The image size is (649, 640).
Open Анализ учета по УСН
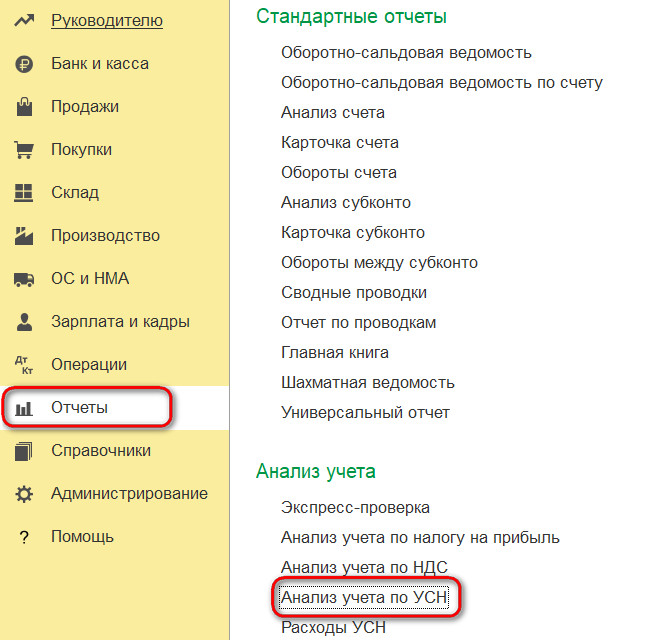[364, 598]
